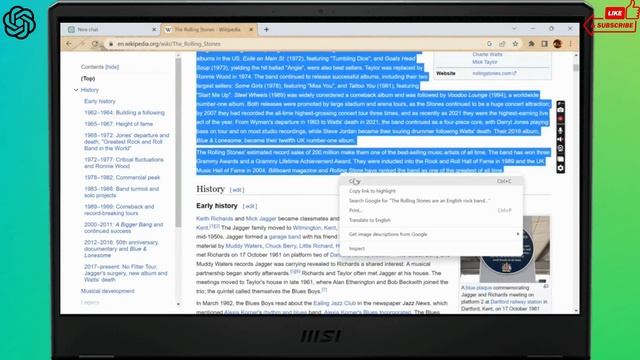Choose Translate to English
Screen dimensions: 640x360
pyautogui.click(x=431, y=220)
